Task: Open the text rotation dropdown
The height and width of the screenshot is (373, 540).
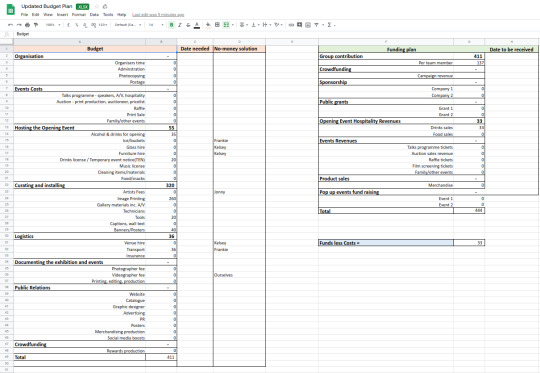Action: pos(278,25)
